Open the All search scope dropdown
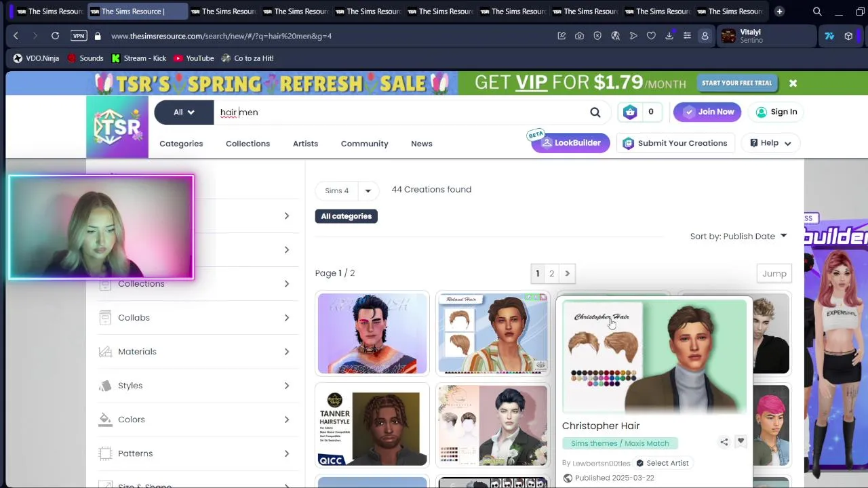 tap(184, 113)
